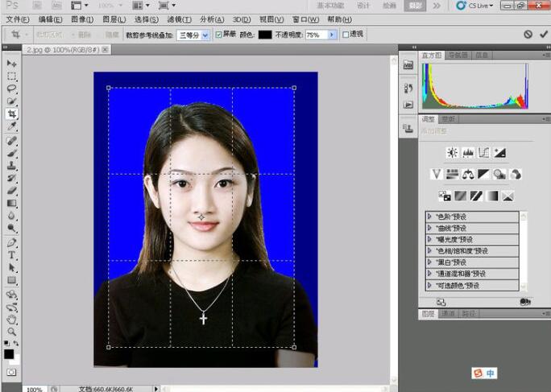The height and width of the screenshot is (392, 551).
Task: Click the Brightness/Contrast adjustment icon
Action: (x=453, y=152)
